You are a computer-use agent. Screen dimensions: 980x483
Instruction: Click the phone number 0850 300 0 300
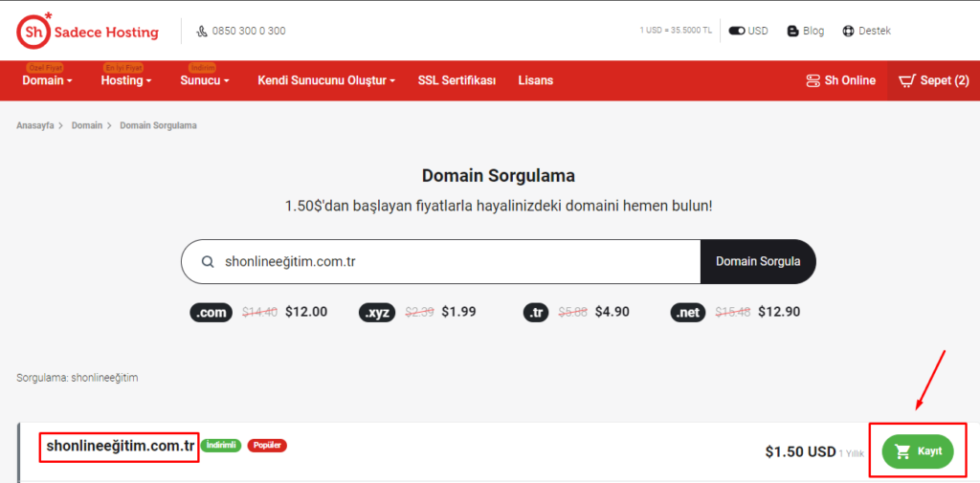point(249,31)
